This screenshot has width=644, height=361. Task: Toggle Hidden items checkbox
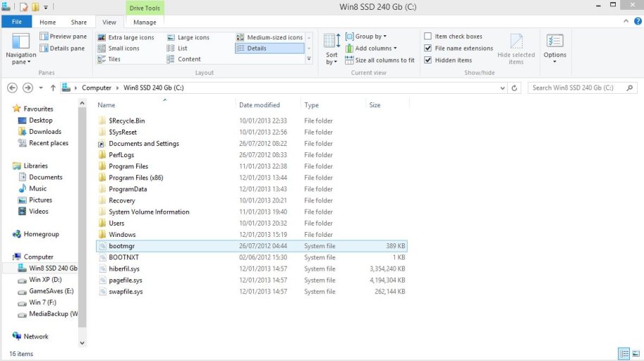click(427, 60)
